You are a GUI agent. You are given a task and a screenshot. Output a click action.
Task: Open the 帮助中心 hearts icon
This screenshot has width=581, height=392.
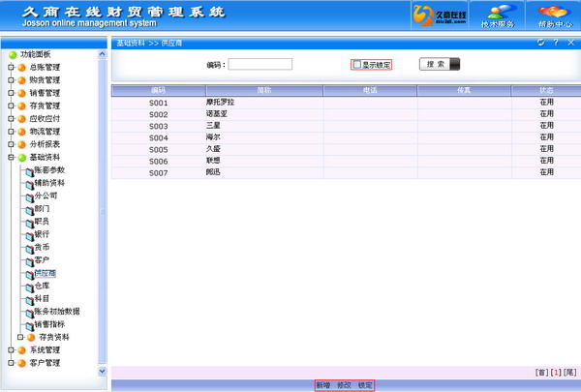click(x=555, y=15)
